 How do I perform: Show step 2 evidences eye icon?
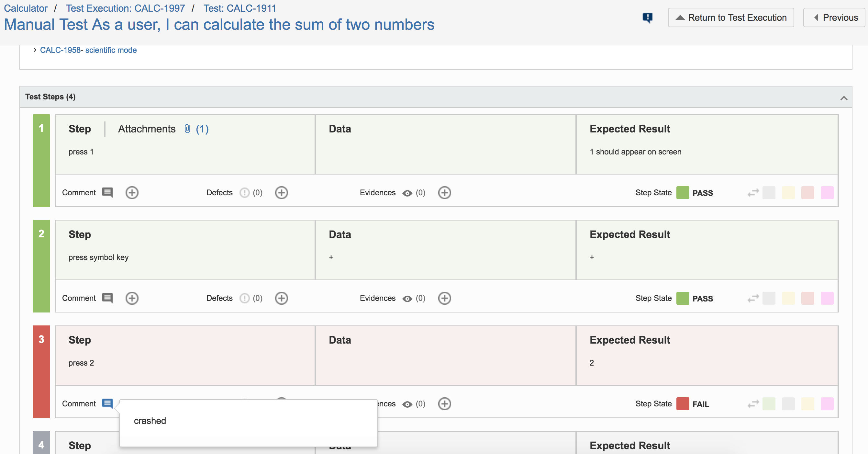click(x=407, y=299)
